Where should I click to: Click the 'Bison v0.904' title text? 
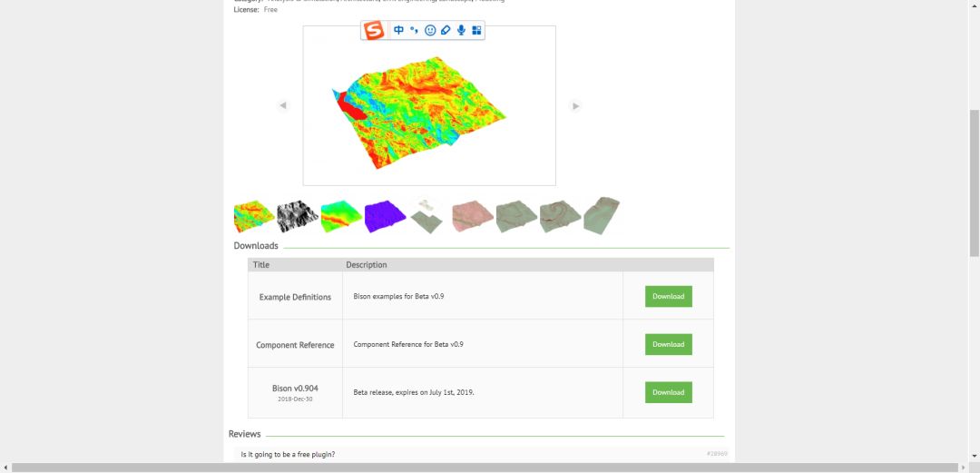point(295,388)
